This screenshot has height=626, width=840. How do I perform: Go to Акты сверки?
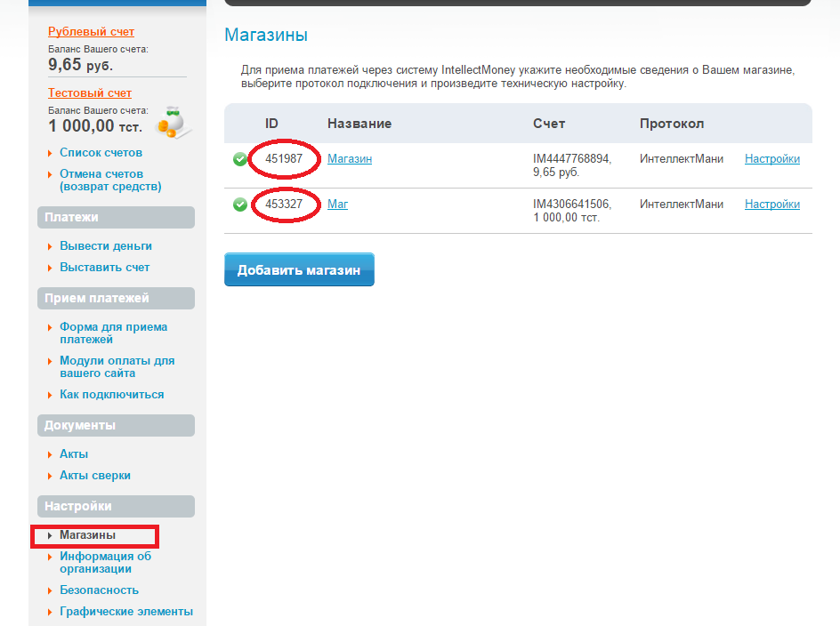tap(95, 476)
